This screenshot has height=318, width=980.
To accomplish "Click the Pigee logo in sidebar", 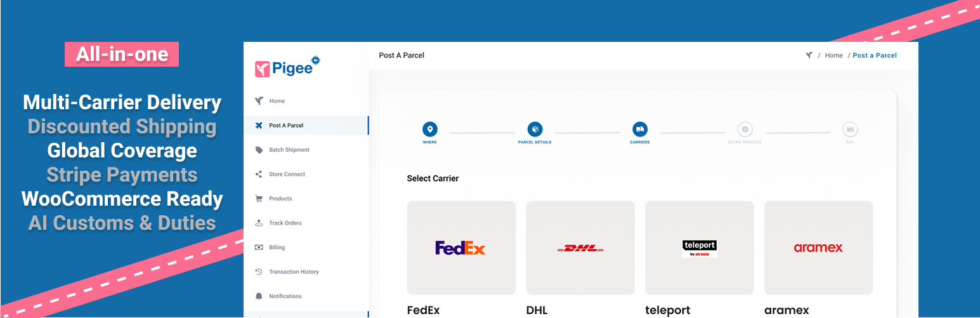I will (x=287, y=67).
